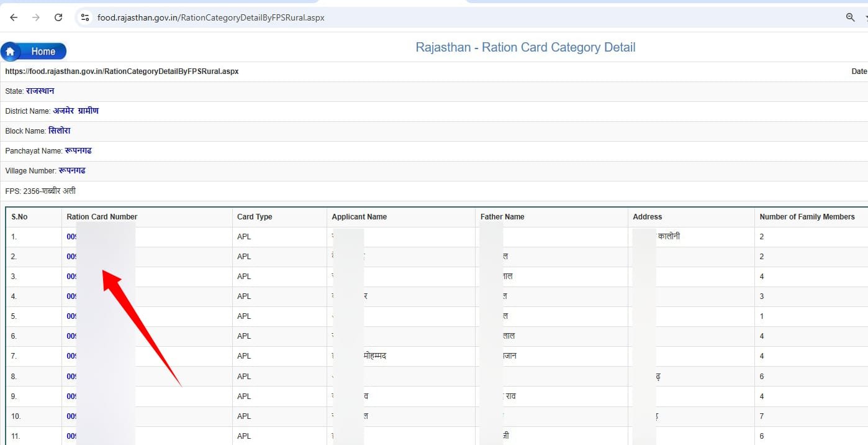
Task: Click the Rajasthan - Ration Card Category Detail heading
Action: click(525, 47)
